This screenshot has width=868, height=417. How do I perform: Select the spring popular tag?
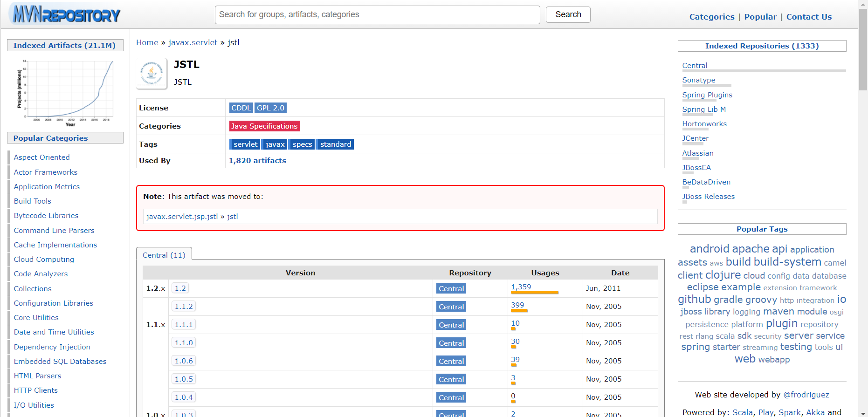pos(696,347)
